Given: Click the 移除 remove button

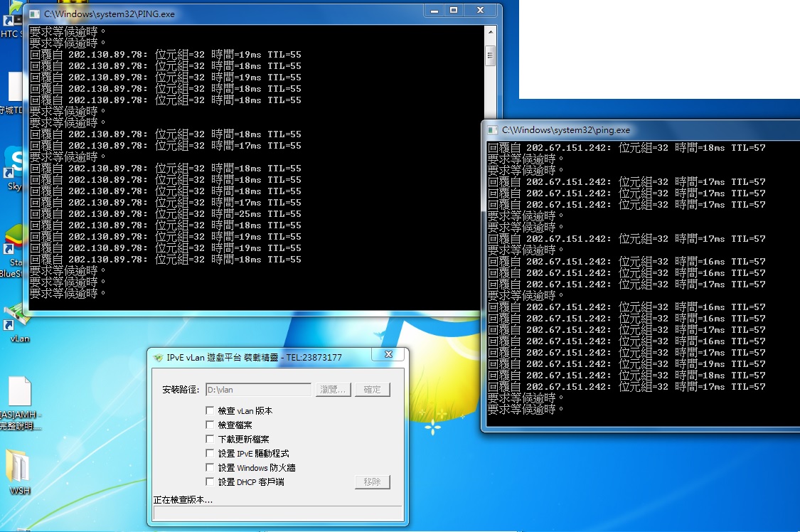Looking at the screenshot, I should (372, 482).
